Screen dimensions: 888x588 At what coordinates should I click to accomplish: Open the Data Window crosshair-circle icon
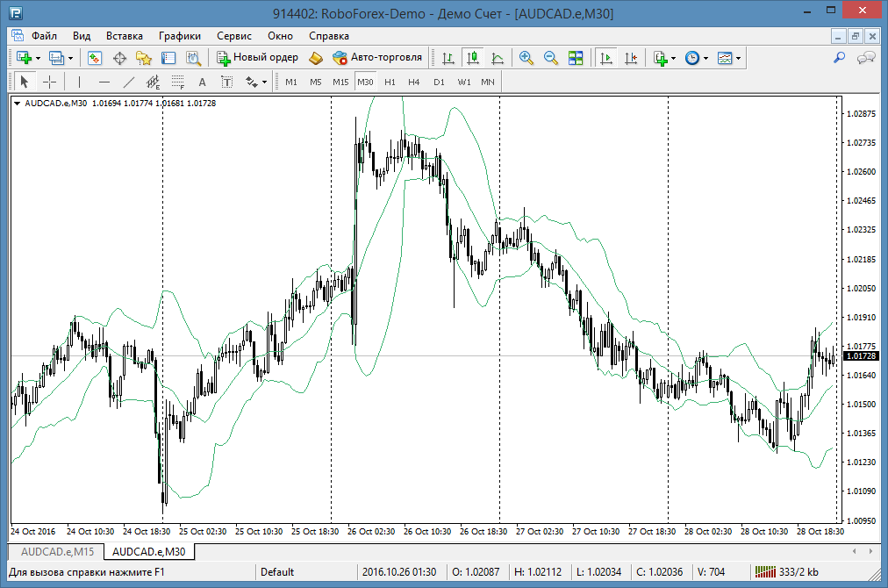click(x=119, y=58)
